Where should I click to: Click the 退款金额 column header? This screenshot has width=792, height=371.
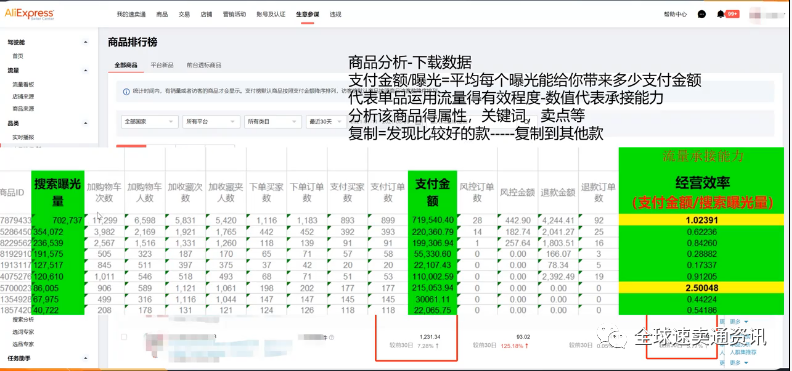[558, 193]
